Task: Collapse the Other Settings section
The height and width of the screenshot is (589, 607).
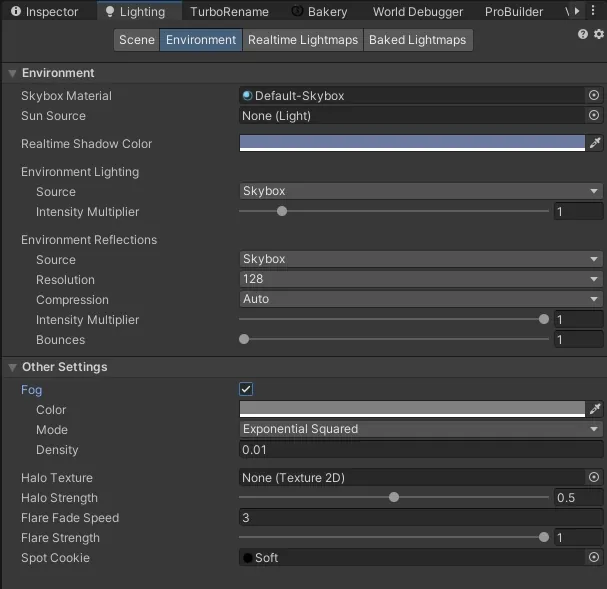Action: pyautogui.click(x=12, y=367)
